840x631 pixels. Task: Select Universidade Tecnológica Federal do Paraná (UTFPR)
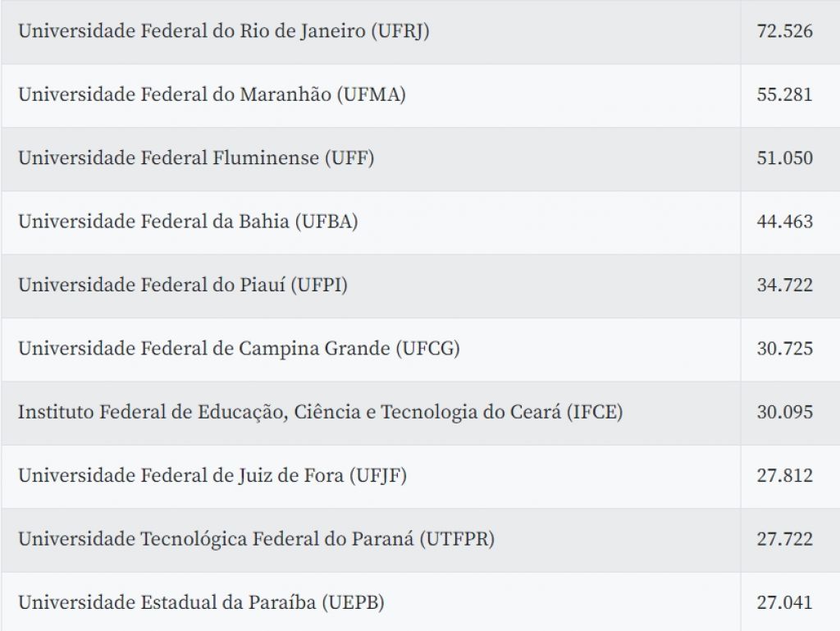pos(256,539)
